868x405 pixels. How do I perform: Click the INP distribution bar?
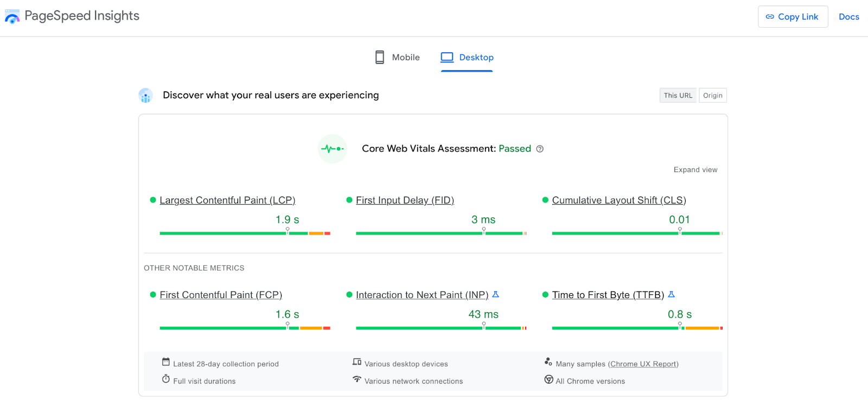(441, 328)
